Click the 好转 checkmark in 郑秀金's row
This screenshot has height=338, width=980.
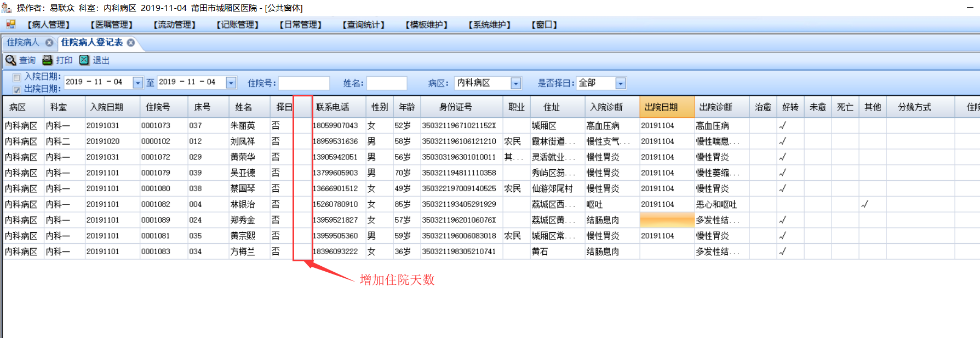pyautogui.click(x=782, y=220)
